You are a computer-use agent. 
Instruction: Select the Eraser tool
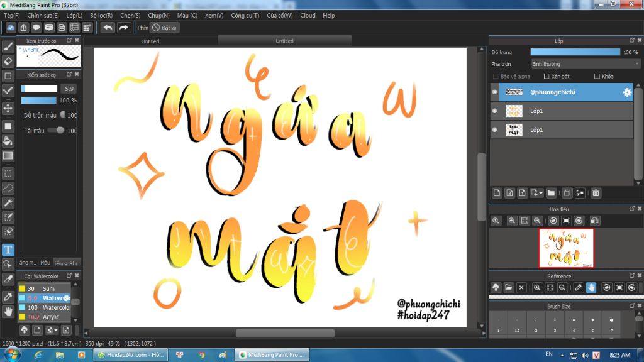coord(8,61)
